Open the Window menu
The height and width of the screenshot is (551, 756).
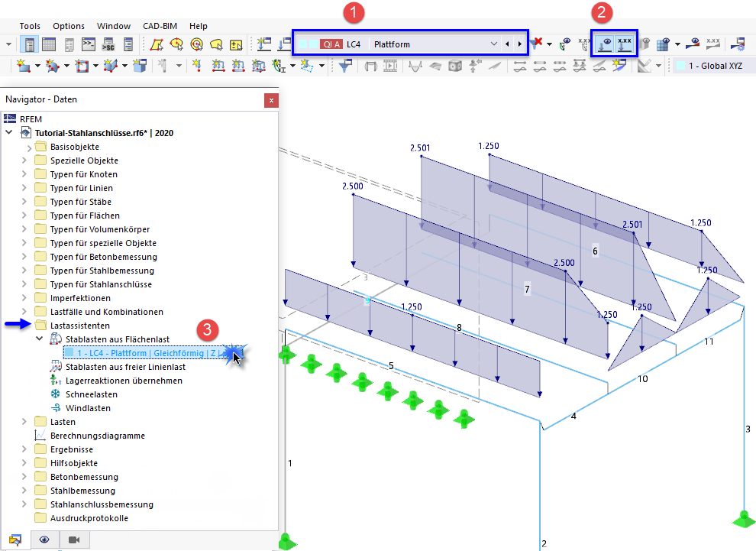(113, 26)
